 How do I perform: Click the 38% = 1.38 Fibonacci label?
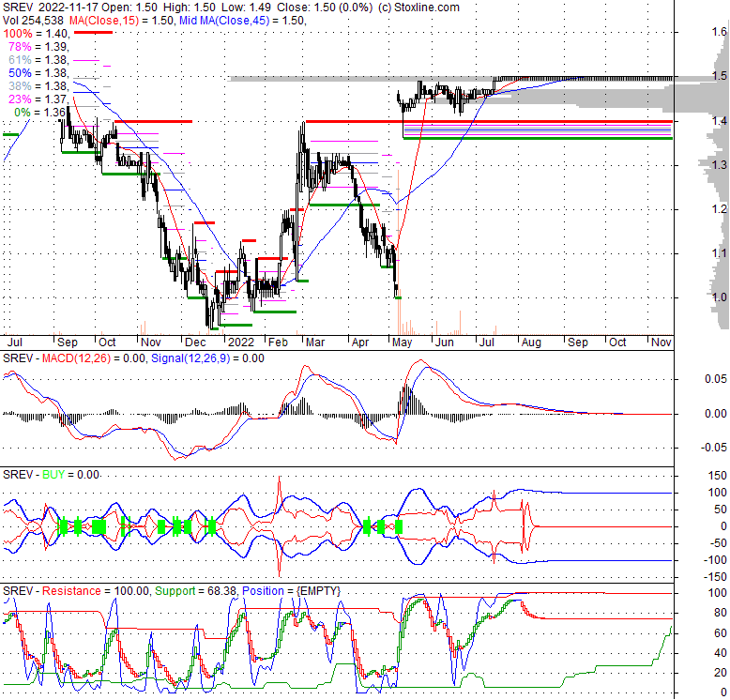click(38, 86)
